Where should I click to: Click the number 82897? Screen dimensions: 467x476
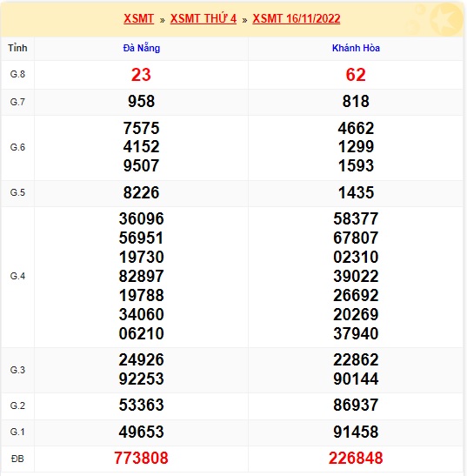tap(141, 276)
